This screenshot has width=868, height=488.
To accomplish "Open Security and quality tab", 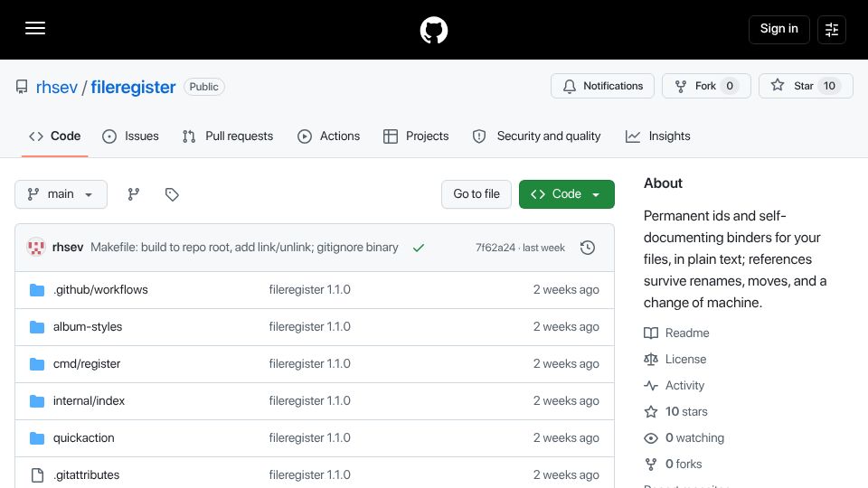I will [x=536, y=136].
